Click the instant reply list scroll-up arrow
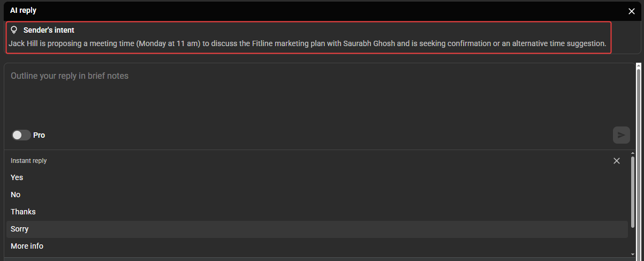644x261 pixels. (x=633, y=154)
